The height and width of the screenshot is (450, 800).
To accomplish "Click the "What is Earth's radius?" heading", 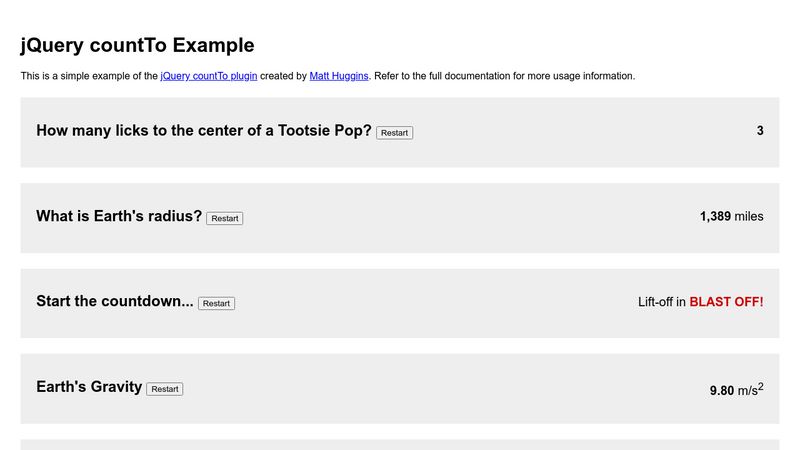I will pyautogui.click(x=119, y=216).
